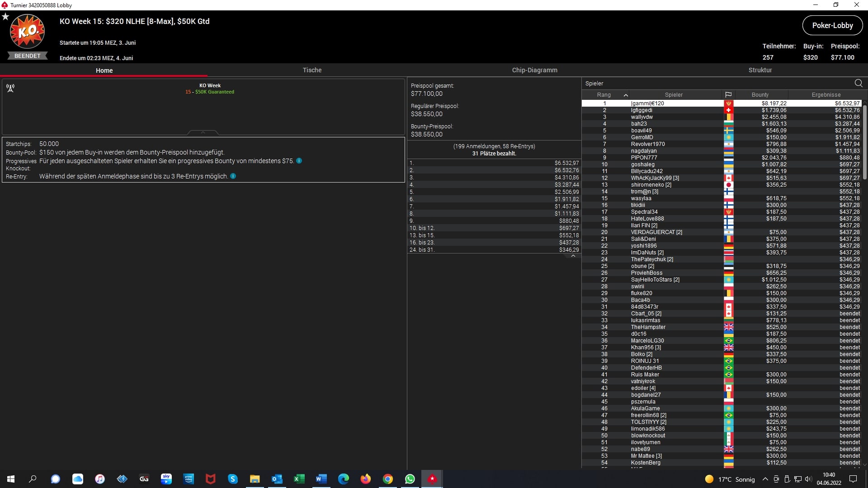The height and width of the screenshot is (488, 868).
Task: Click the player search magnifier icon
Action: pyautogui.click(x=859, y=83)
